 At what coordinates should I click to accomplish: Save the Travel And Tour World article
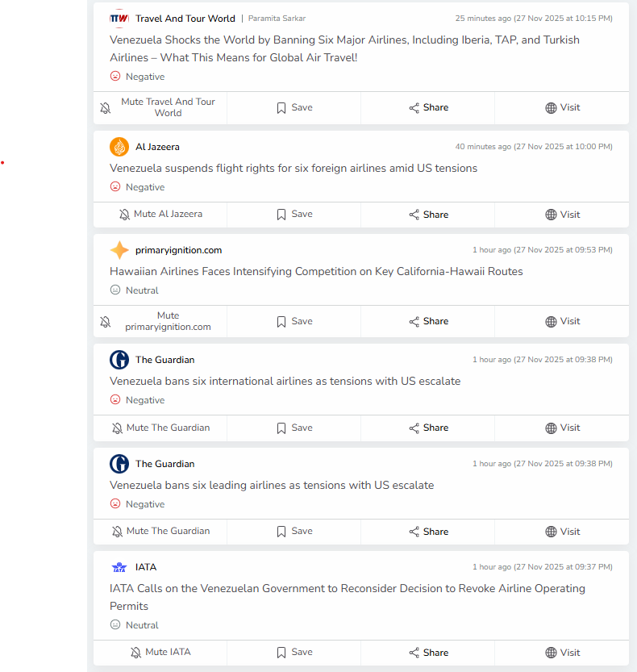[x=294, y=107]
